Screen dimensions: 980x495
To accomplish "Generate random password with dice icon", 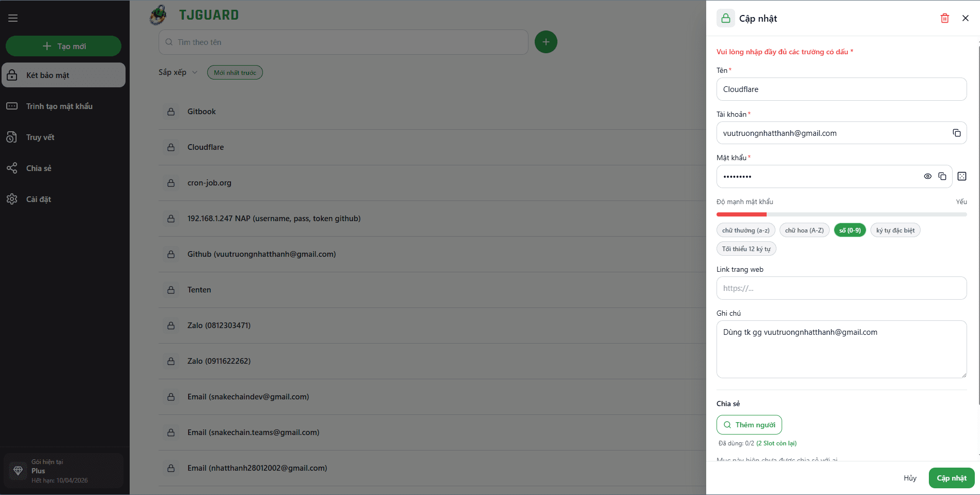I will point(961,176).
